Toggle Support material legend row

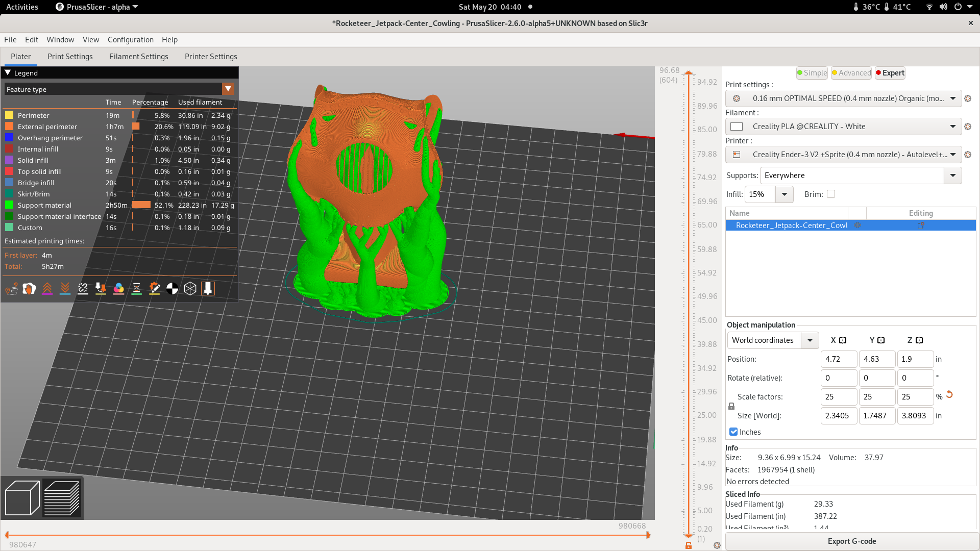119,205
